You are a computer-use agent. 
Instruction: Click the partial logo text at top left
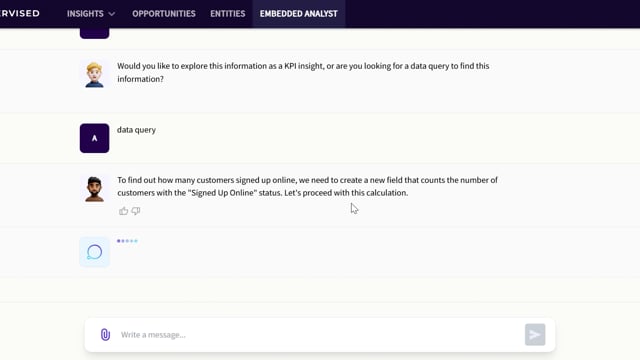20,13
